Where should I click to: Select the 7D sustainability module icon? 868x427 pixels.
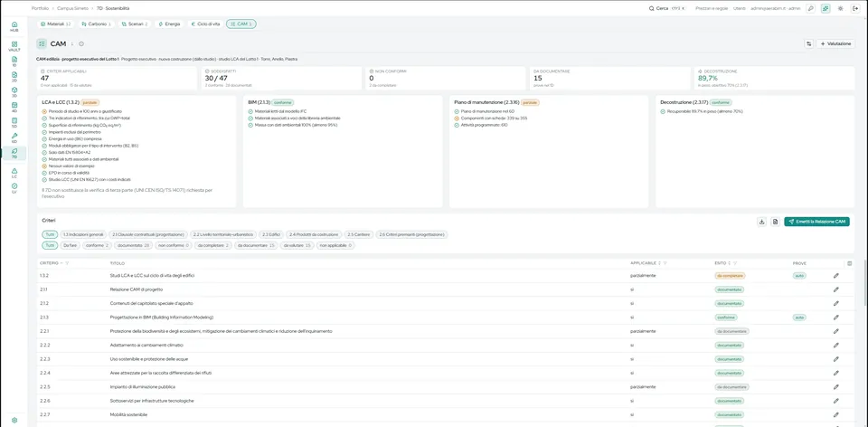tap(14, 153)
